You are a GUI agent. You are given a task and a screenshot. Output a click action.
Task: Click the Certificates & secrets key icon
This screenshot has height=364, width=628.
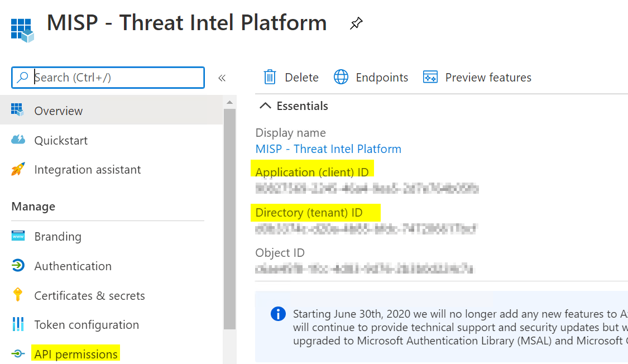(x=18, y=295)
